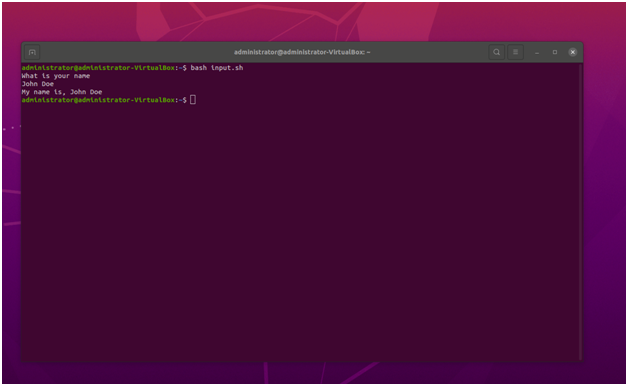The width and height of the screenshot is (628, 386).
Task: Maximize the terminal window
Action: click(x=555, y=52)
